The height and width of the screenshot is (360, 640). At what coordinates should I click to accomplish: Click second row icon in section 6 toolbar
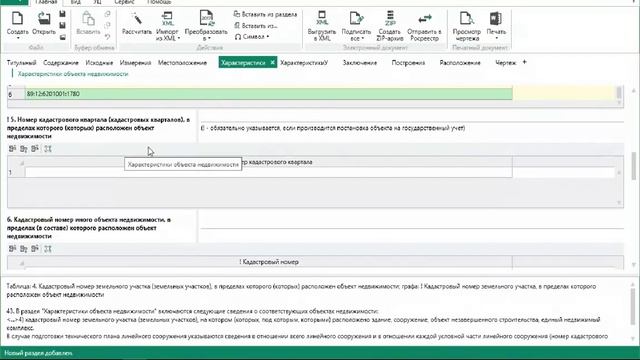(x=24, y=249)
